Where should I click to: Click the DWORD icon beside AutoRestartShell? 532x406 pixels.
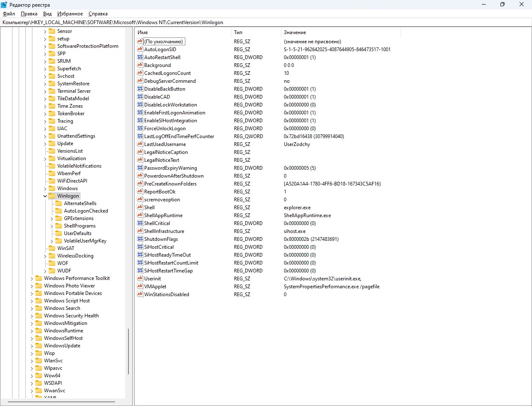pyautogui.click(x=140, y=57)
